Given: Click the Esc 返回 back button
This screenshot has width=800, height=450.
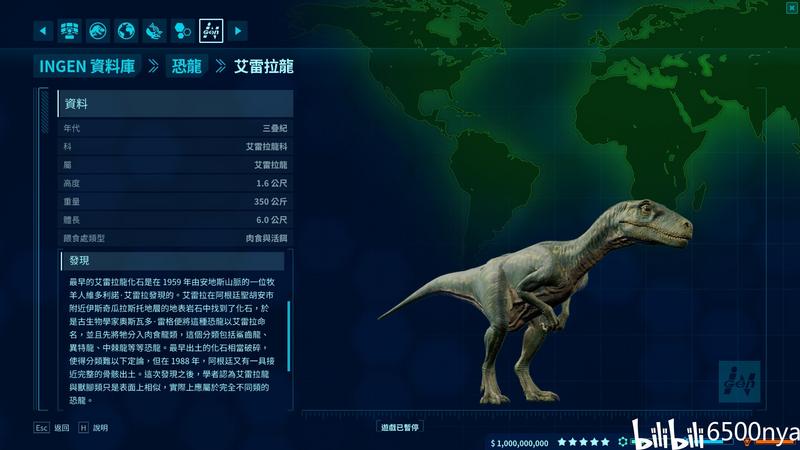Looking at the screenshot, I should (52, 428).
